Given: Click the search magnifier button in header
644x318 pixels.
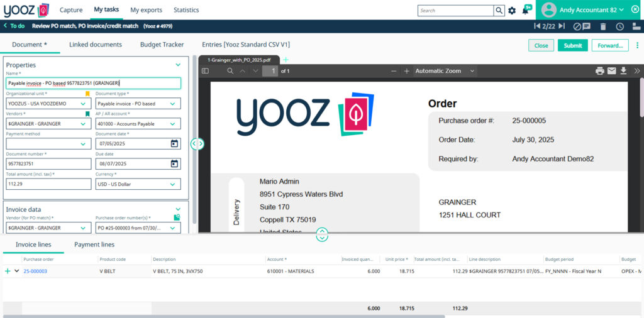Looking at the screenshot, I should click(499, 11).
